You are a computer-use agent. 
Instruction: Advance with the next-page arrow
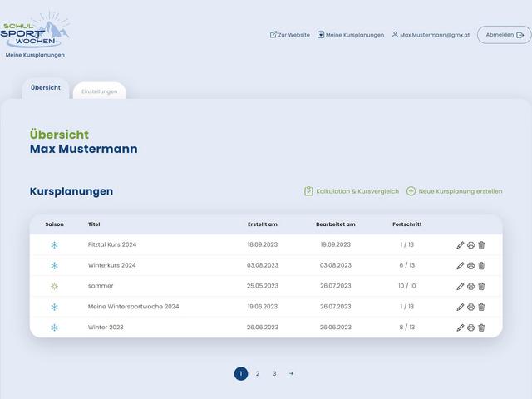[x=291, y=373]
